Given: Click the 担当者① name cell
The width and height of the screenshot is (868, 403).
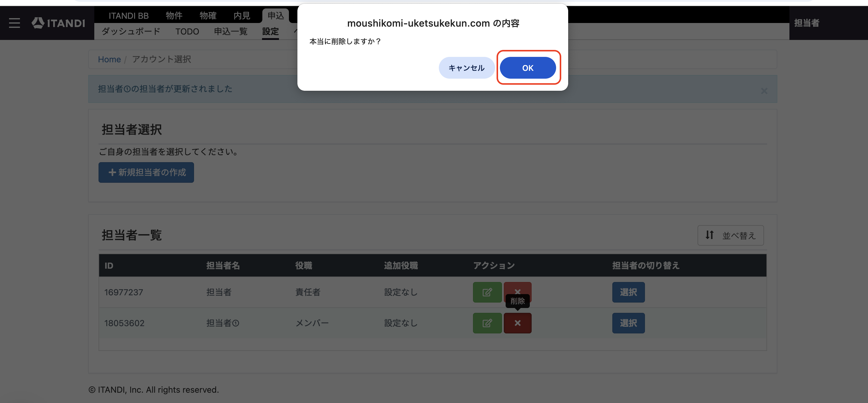Looking at the screenshot, I should [x=223, y=323].
